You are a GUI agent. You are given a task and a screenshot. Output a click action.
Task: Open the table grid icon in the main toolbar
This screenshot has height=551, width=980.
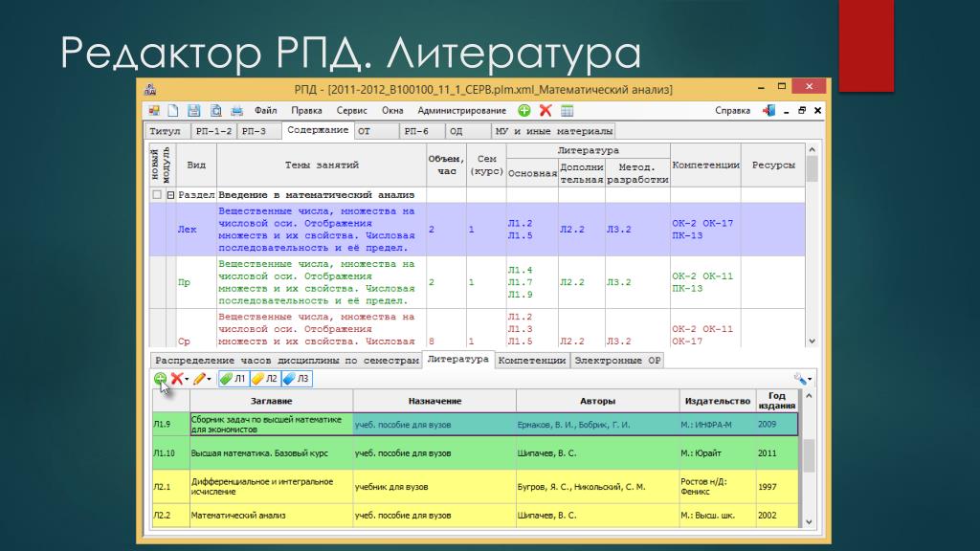[567, 111]
